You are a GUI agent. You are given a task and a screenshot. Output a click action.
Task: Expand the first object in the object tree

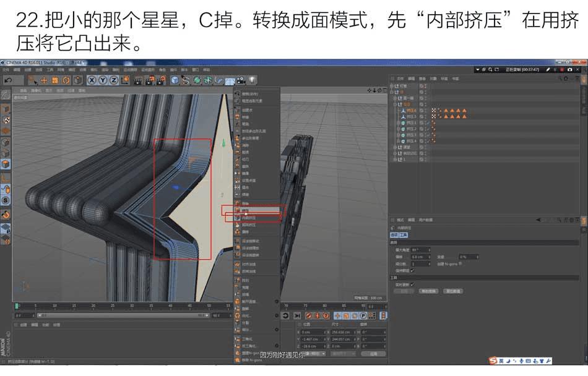coord(392,86)
